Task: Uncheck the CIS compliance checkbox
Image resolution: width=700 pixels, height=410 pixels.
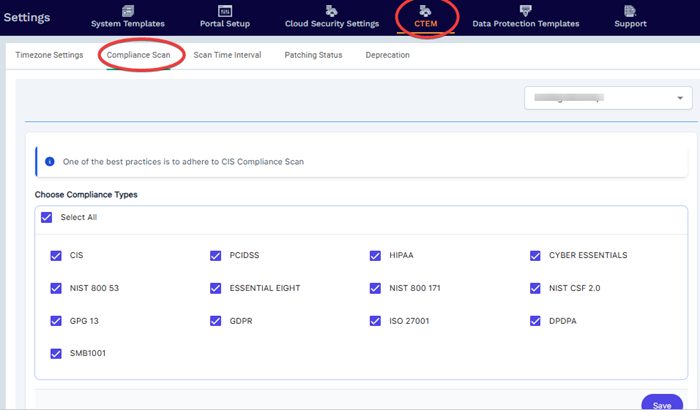Action: [x=56, y=255]
